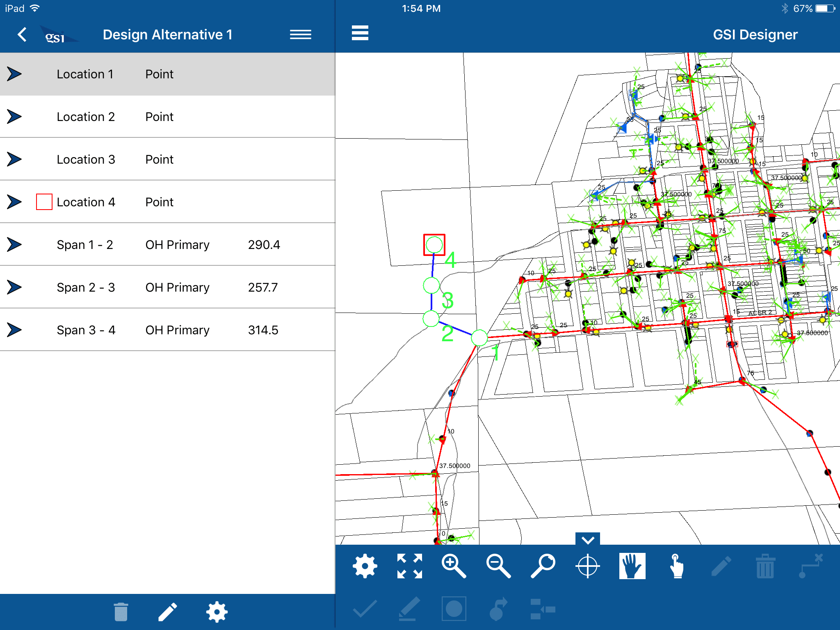Viewport: 840px width, 630px height.
Task: Tap the pencil edit icon in left footer
Action: pyautogui.click(x=168, y=612)
